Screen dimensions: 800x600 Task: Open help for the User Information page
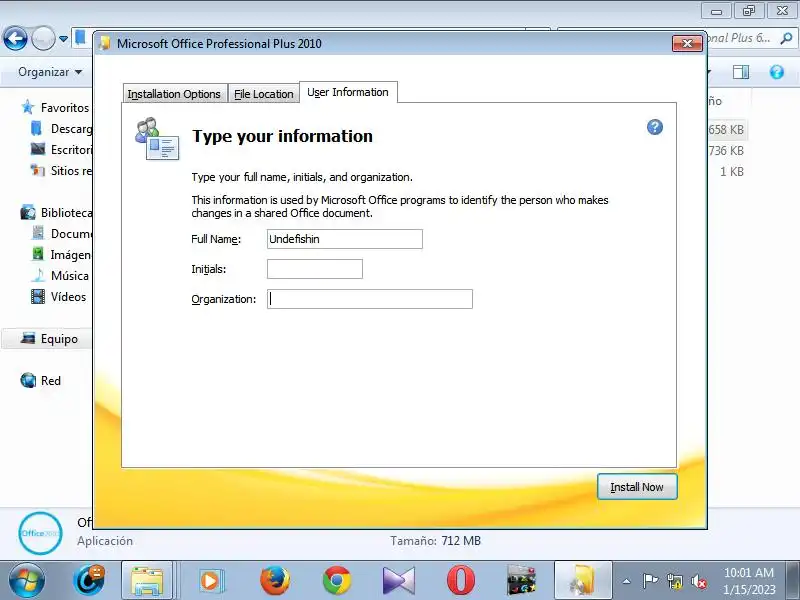click(655, 127)
